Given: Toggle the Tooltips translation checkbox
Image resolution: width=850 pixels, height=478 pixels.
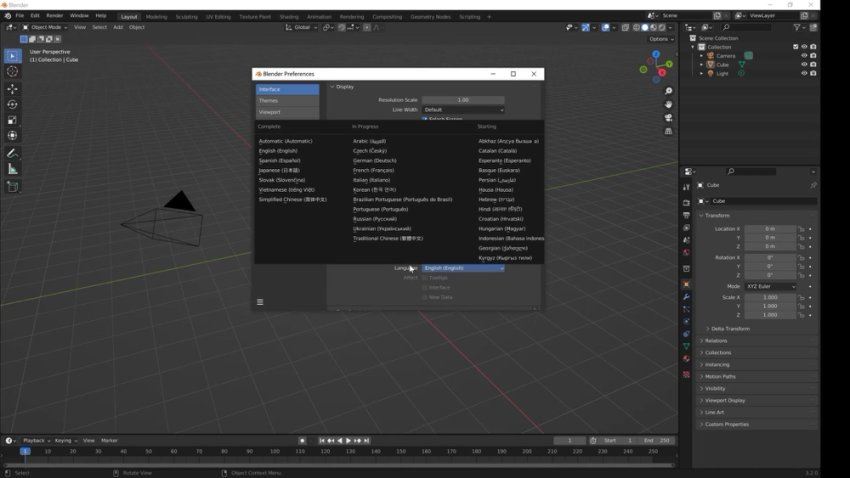Looking at the screenshot, I should coord(424,277).
